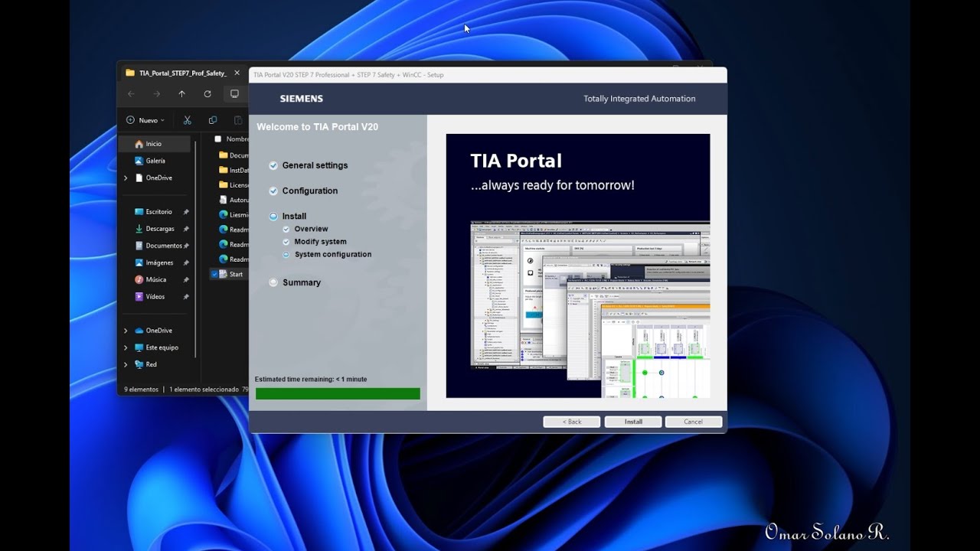Click the setup window title bar text
Screen dimensions: 980x551
(348, 75)
